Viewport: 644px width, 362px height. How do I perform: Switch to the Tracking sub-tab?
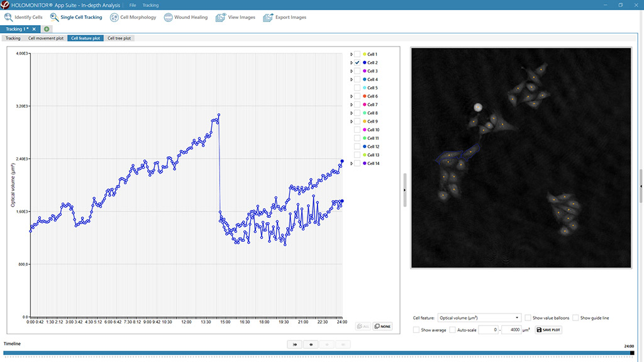coord(13,38)
